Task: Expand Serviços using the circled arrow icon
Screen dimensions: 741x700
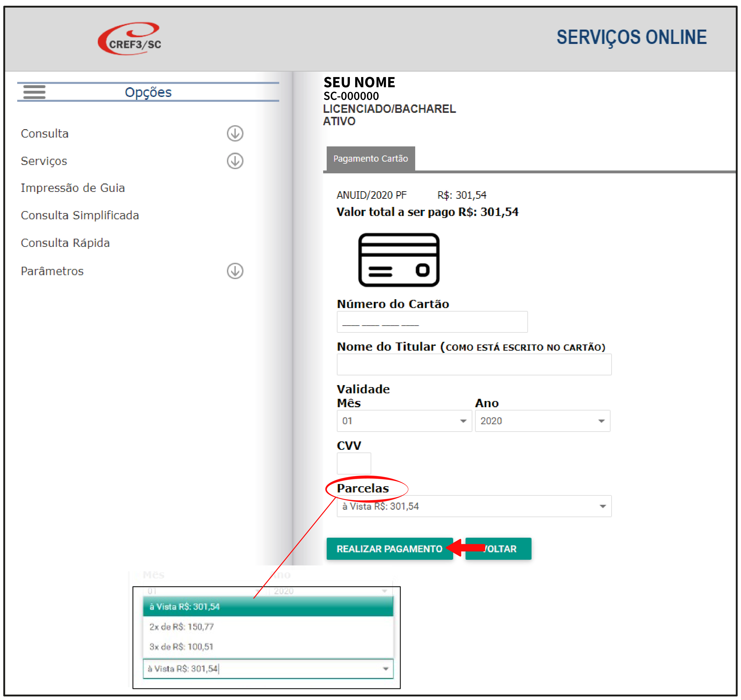Action: [235, 161]
